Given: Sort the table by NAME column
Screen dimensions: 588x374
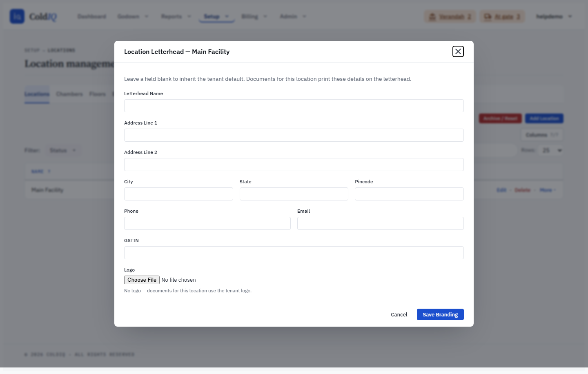Looking at the screenshot, I should (x=41, y=171).
